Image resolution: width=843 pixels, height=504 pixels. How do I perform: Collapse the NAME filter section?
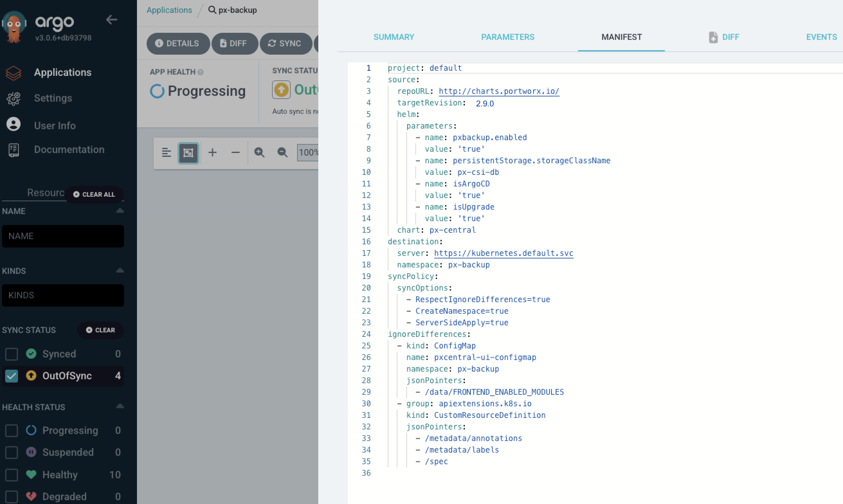pyautogui.click(x=120, y=211)
